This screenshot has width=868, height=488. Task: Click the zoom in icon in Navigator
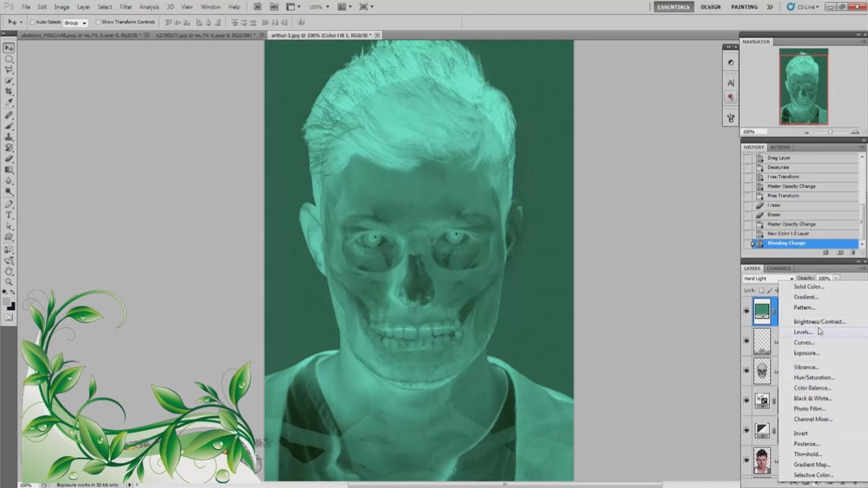click(x=855, y=131)
